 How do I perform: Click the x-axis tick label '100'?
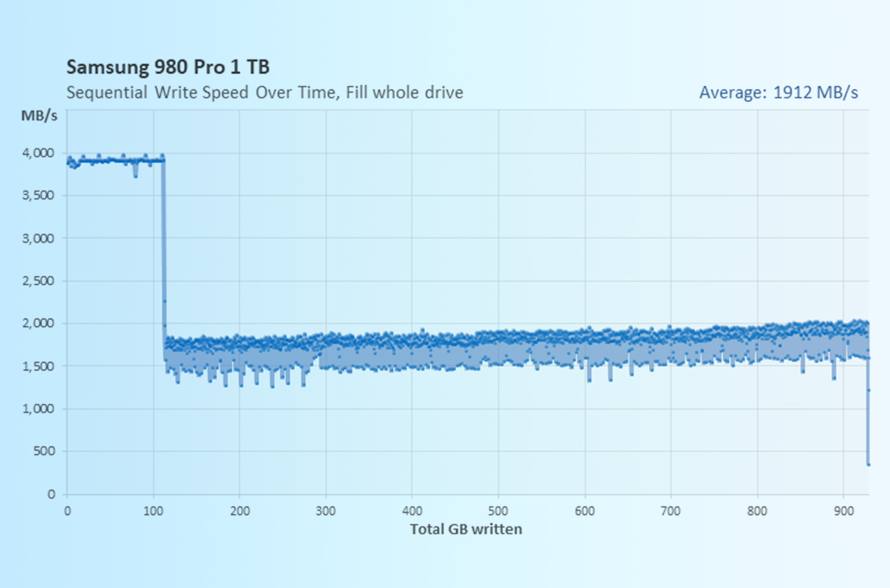click(x=153, y=511)
